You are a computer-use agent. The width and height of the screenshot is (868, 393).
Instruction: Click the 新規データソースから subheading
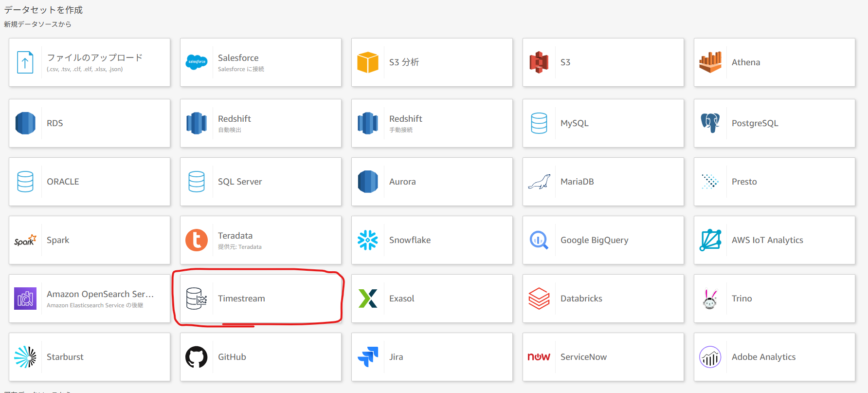[37, 24]
